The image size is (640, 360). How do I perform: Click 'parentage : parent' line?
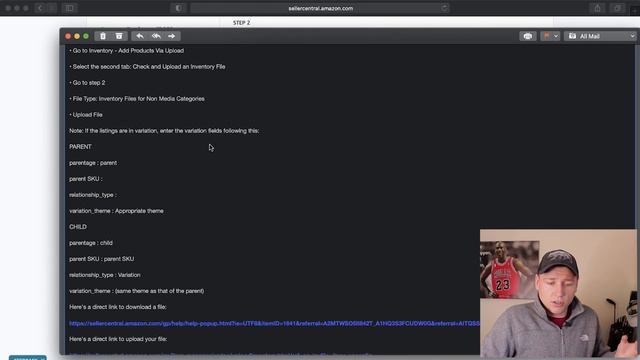tap(93, 162)
